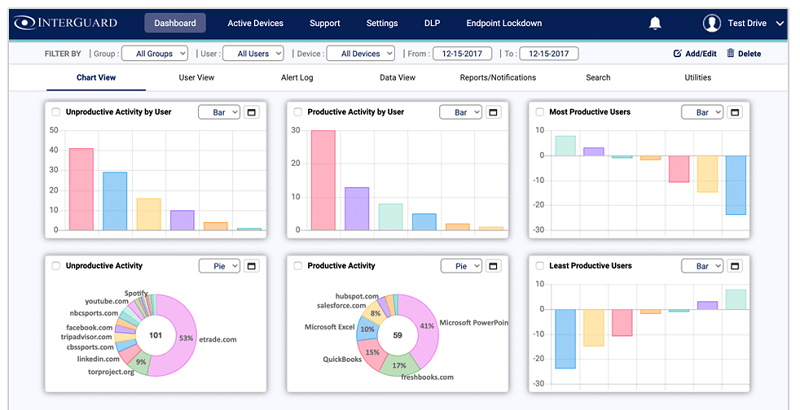Maximize the Least Productive Users chart
800x410 pixels.
pyautogui.click(x=735, y=266)
